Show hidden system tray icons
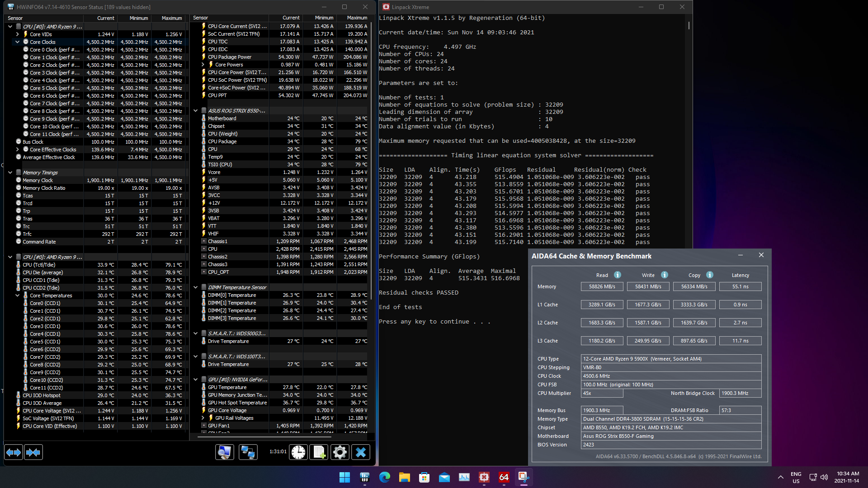 coord(780,477)
